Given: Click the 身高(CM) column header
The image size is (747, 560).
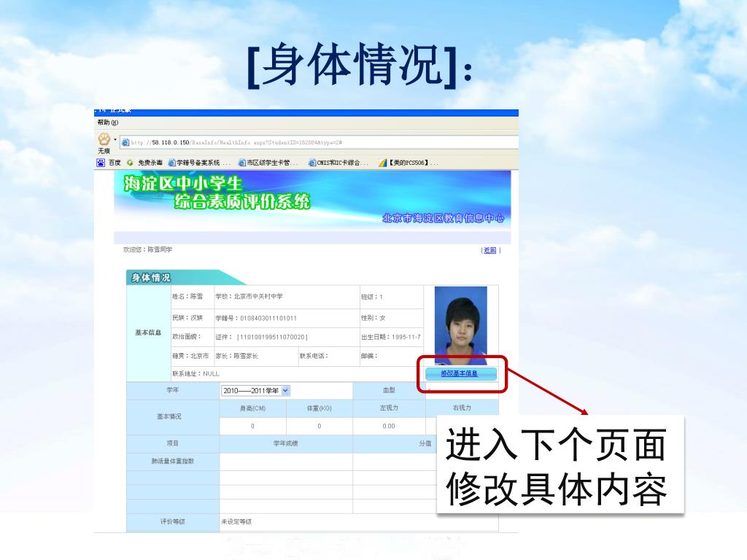Looking at the screenshot, I should pos(252,408).
